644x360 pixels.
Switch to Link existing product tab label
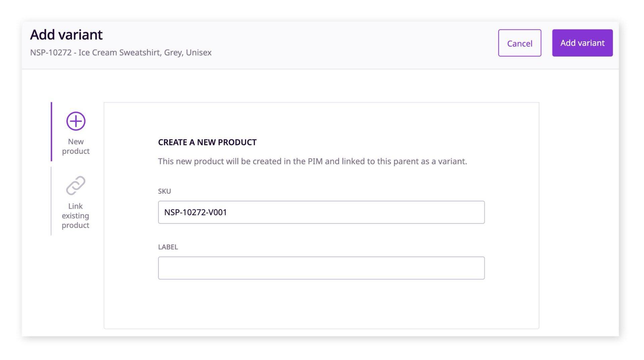75,216
